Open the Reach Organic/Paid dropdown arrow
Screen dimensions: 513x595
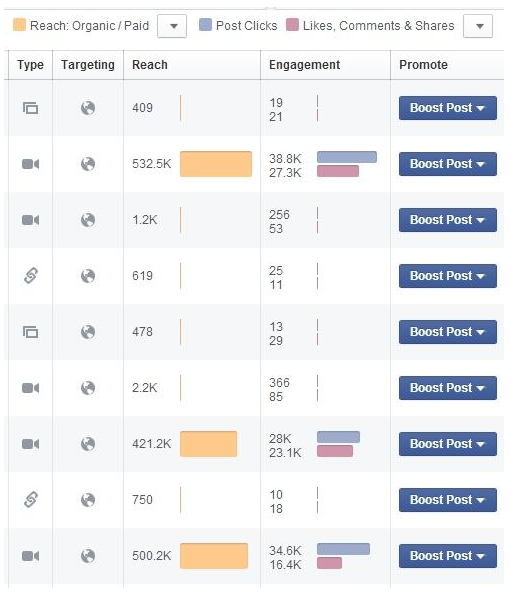pyautogui.click(x=172, y=26)
